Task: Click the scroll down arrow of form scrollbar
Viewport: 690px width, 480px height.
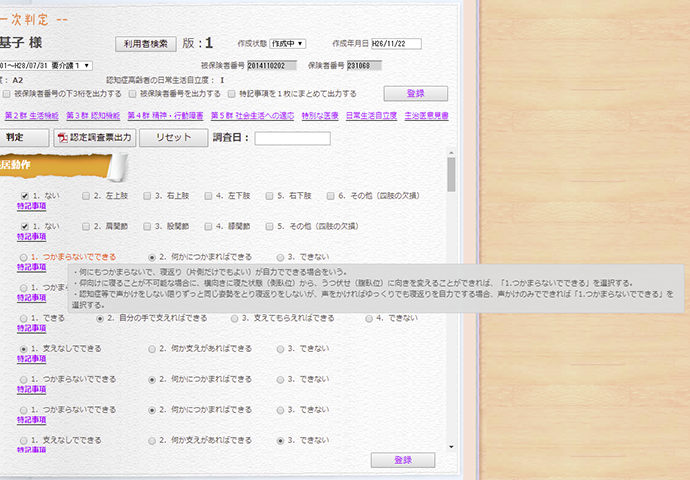Action: (452, 447)
